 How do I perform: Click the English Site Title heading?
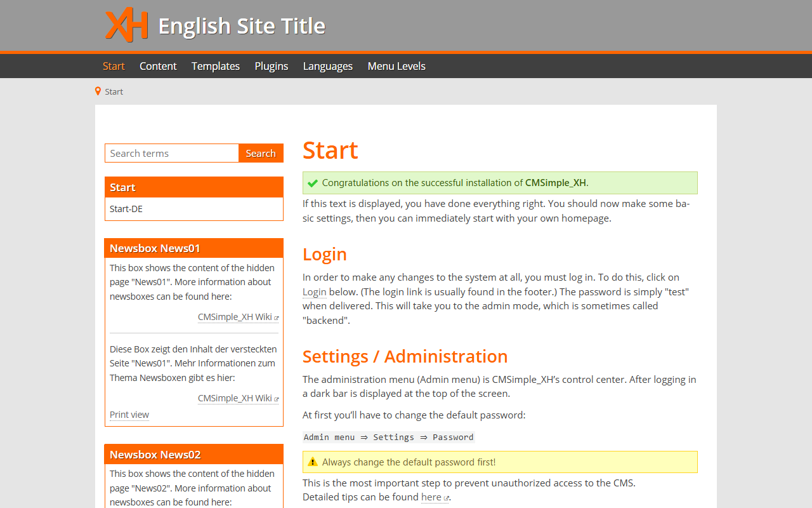click(242, 26)
